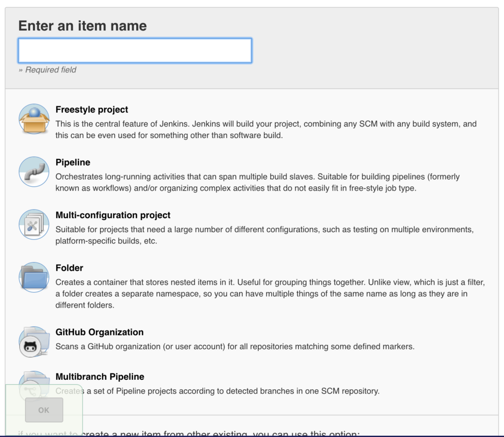Focus the item name input field
Screen dimensions: 504x437
tap(135, 51)
